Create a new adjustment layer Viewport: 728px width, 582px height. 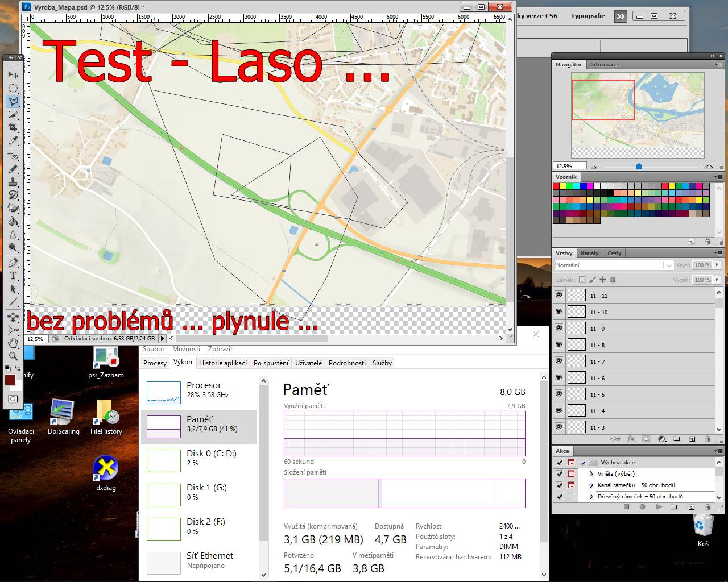[661, 439]
